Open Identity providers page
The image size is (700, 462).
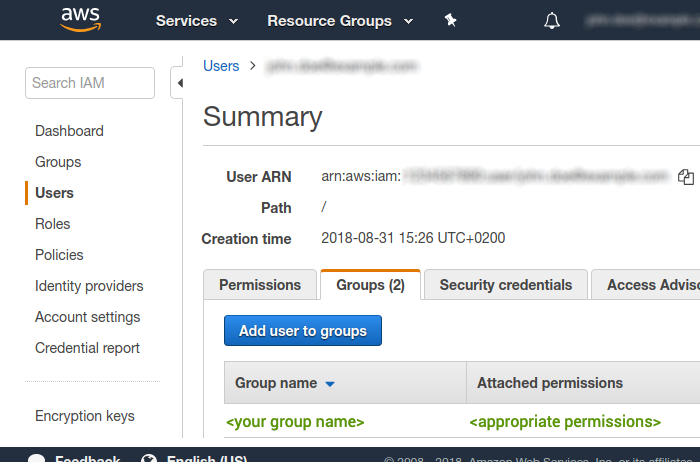(x=89, y=286)
